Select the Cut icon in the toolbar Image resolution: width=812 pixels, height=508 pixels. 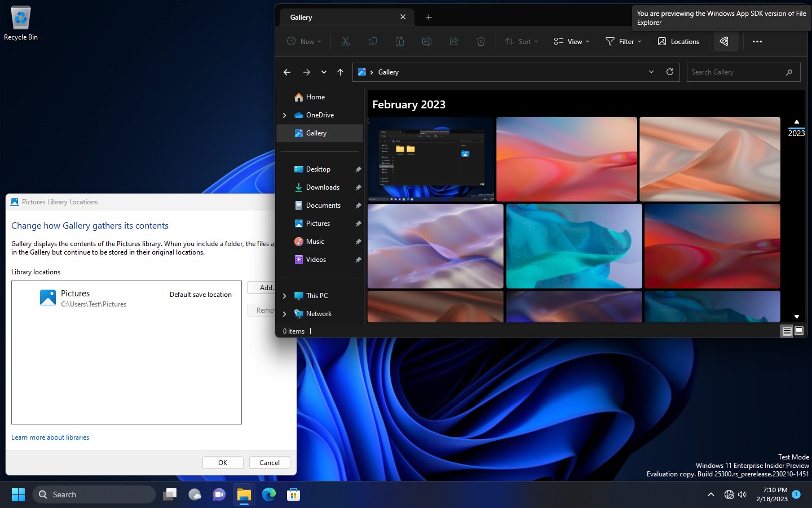(346, 41)
